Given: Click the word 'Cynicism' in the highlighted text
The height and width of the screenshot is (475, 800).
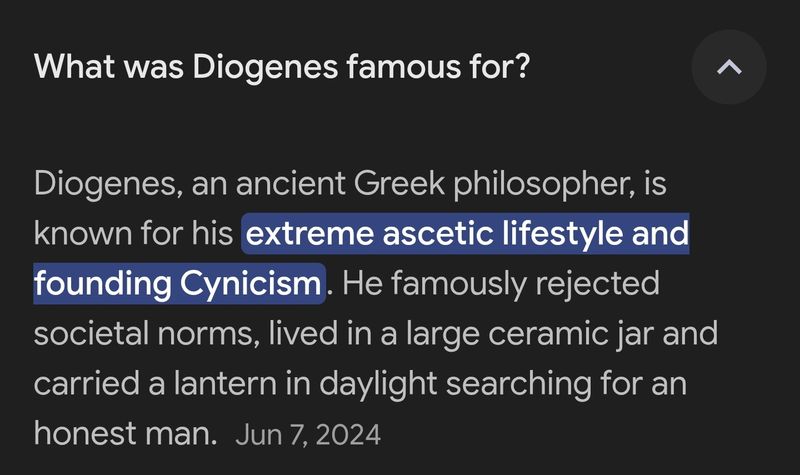Looking at the screenshot, I should coord(251,284).
